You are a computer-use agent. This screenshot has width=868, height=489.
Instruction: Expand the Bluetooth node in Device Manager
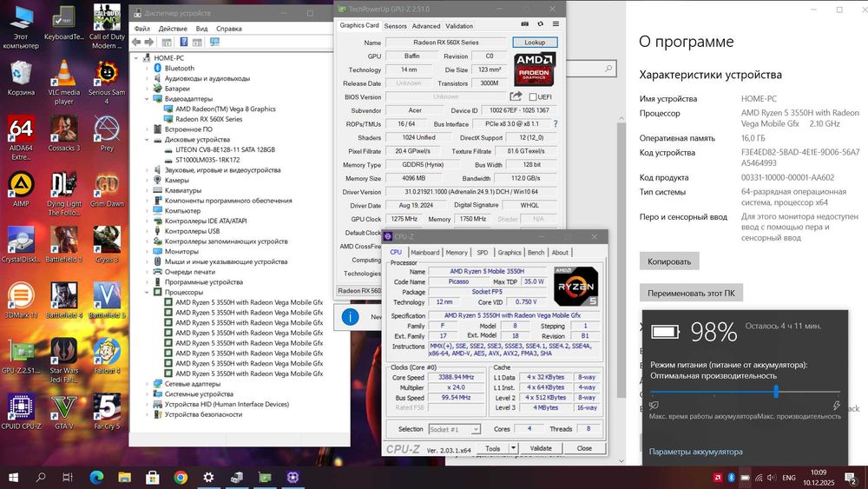pyautogui.click(x=147, y=68)
